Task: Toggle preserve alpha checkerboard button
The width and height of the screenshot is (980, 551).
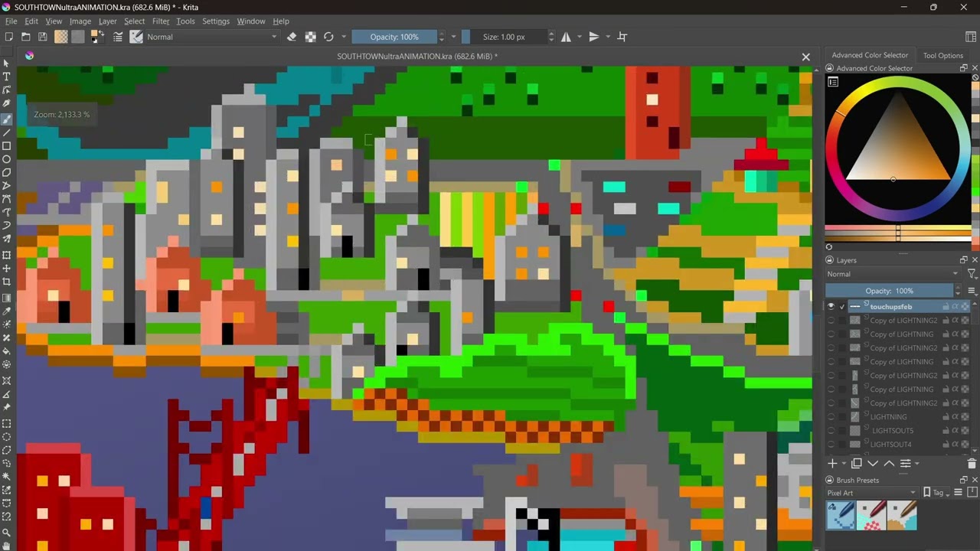Action: [310, 37]
